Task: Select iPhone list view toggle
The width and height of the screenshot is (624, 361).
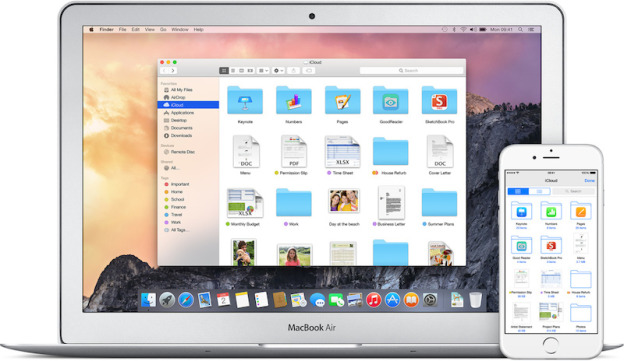Action: click(x=539, y=191)
